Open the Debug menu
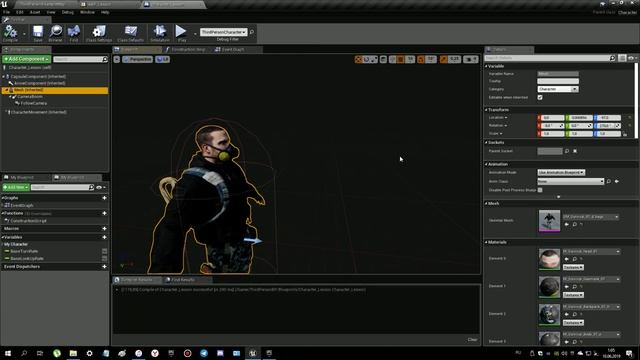Image resolution: width=640 pixels, height=360 pixels. coord(68,12)
